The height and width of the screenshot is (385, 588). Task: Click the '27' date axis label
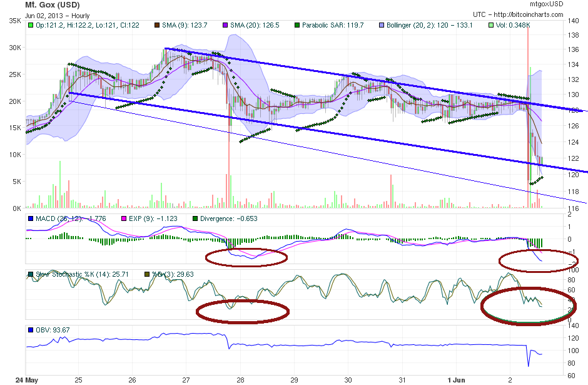(x=186, y=380)
